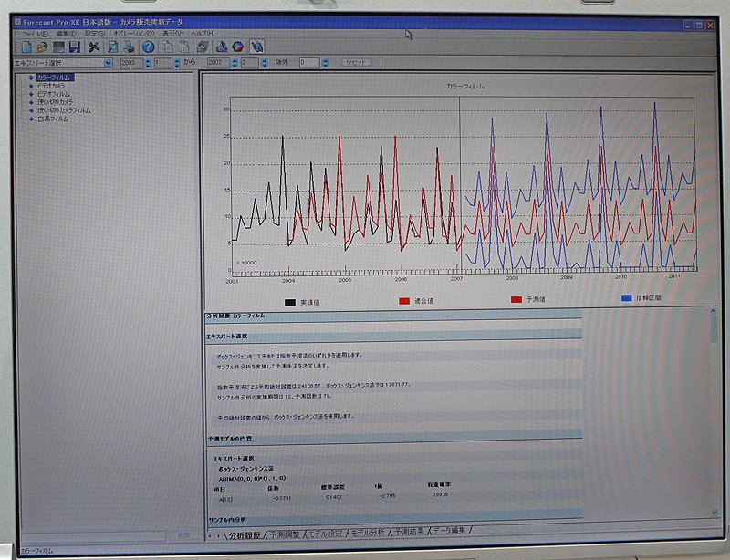Click the blue graph display icon
The height and width of the screenshot is (560, 730).
(222, 47)
